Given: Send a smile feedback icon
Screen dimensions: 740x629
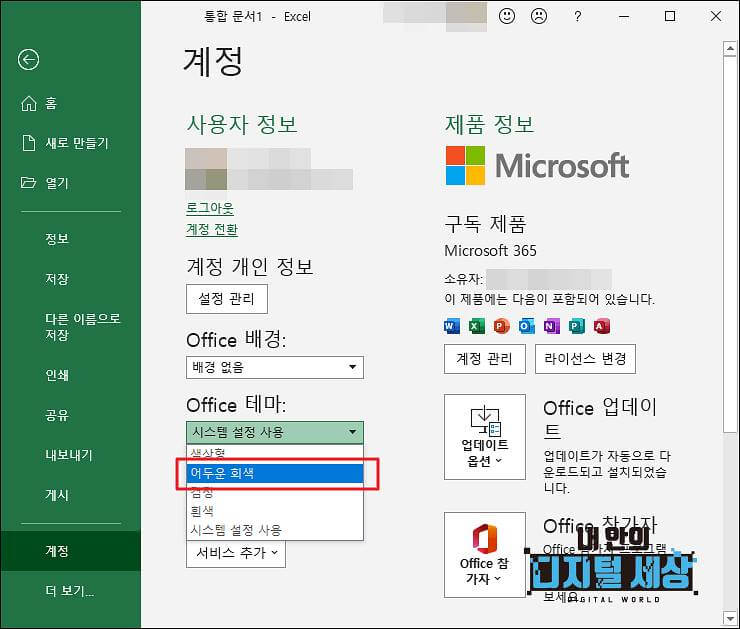Looking at the screenshot, I should coord(507,16).
